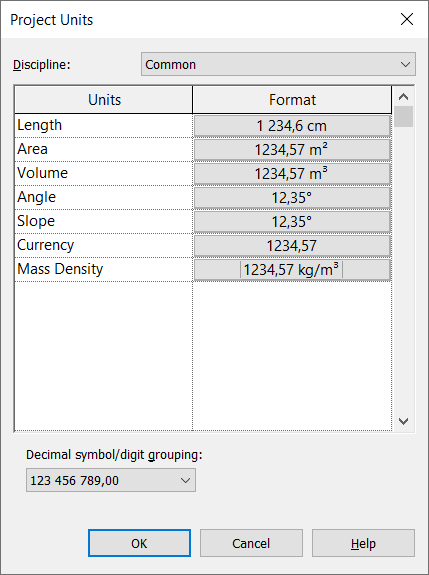Open the Angle format button
This screenshot has width=429, height=575.
point(292,198)
